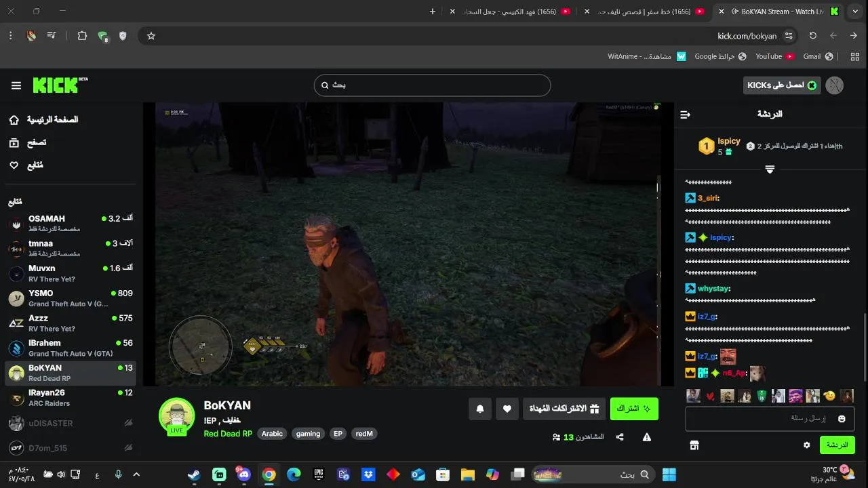
Task: Select the gaming tag
Action: [x=308, y=434]
